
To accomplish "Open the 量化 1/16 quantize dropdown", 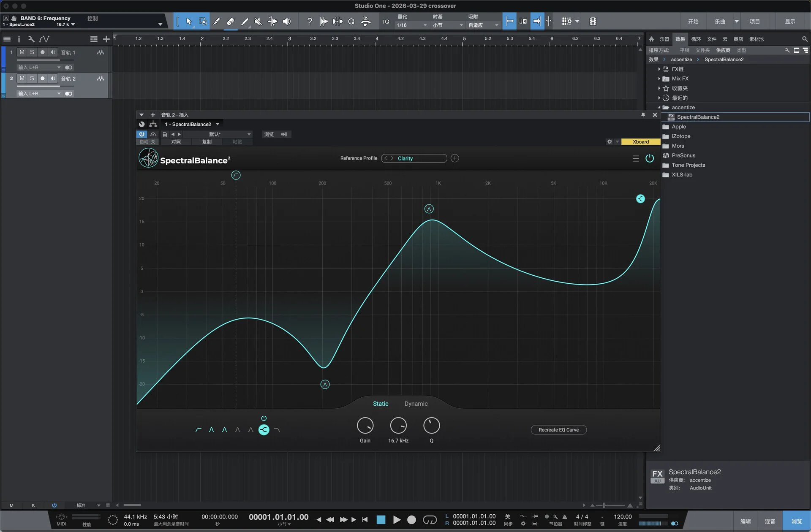I will pos(412,25).
